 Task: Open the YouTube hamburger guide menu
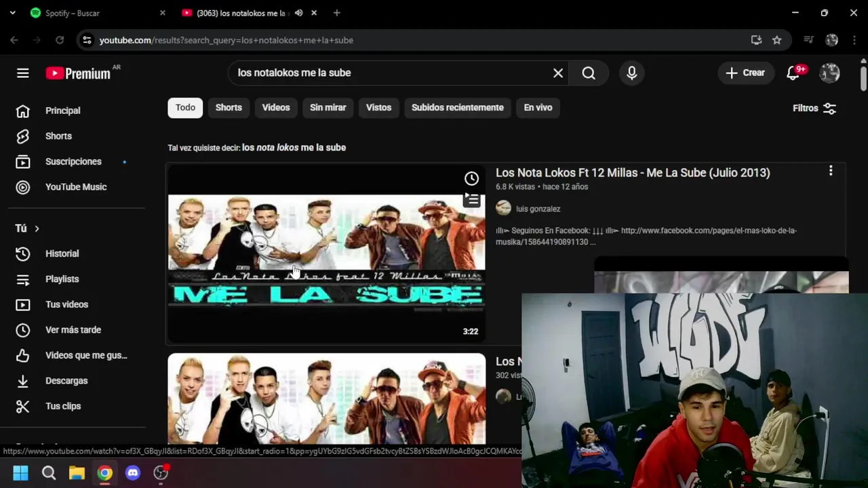[x=23, y=73]
